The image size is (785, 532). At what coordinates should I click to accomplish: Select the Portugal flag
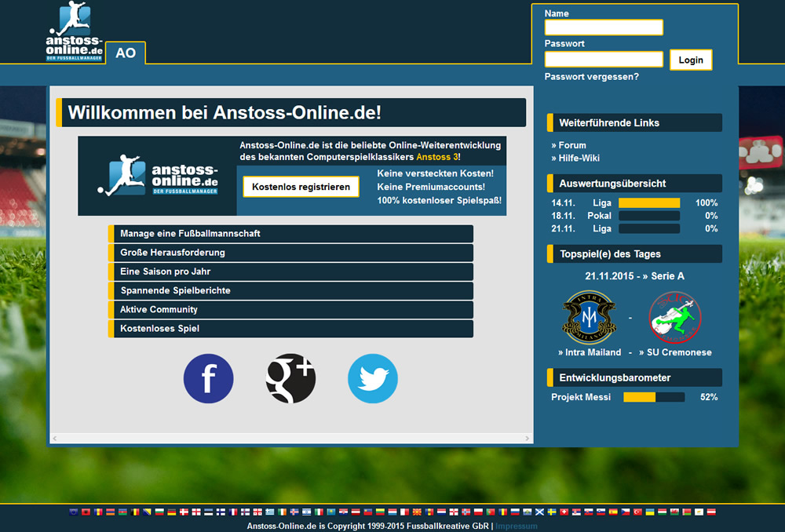(491, 512)
